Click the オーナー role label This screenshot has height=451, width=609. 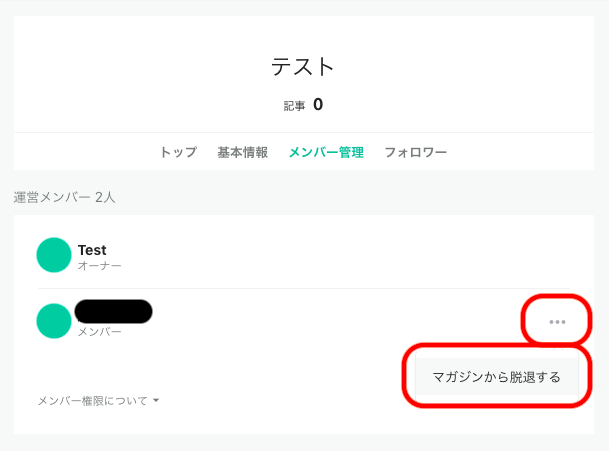point(100,266)
